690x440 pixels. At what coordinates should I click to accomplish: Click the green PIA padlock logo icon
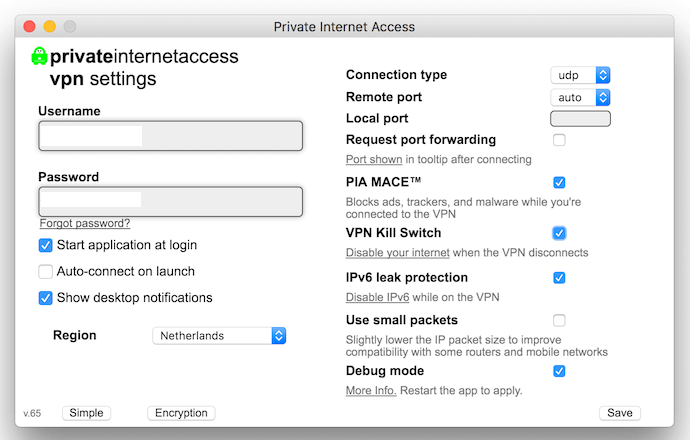[x=39, y=56]
